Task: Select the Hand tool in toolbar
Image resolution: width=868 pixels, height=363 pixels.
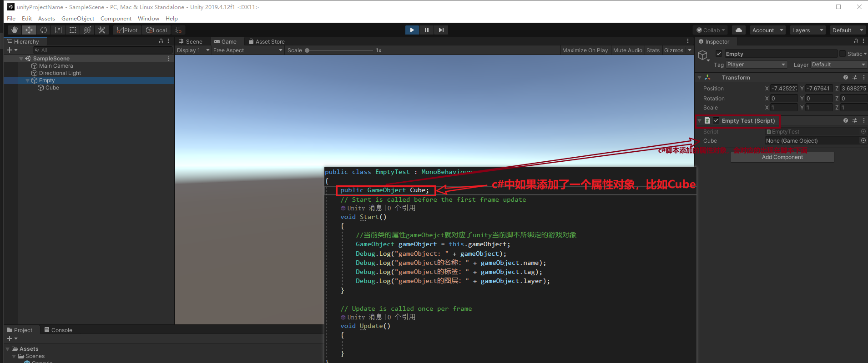Action: (x=15, y=30)
